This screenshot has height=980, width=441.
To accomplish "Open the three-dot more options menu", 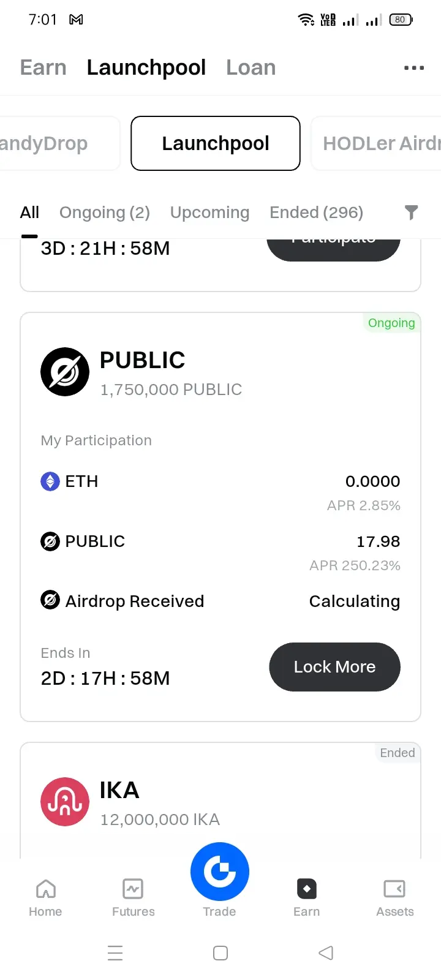I will pyautogui.click(x=414, y=68).
